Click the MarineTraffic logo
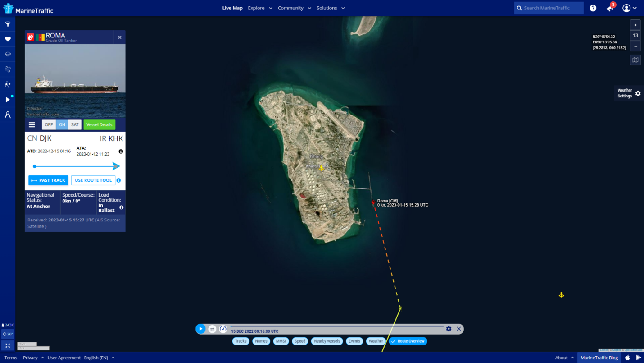 (x=28, y=9)
